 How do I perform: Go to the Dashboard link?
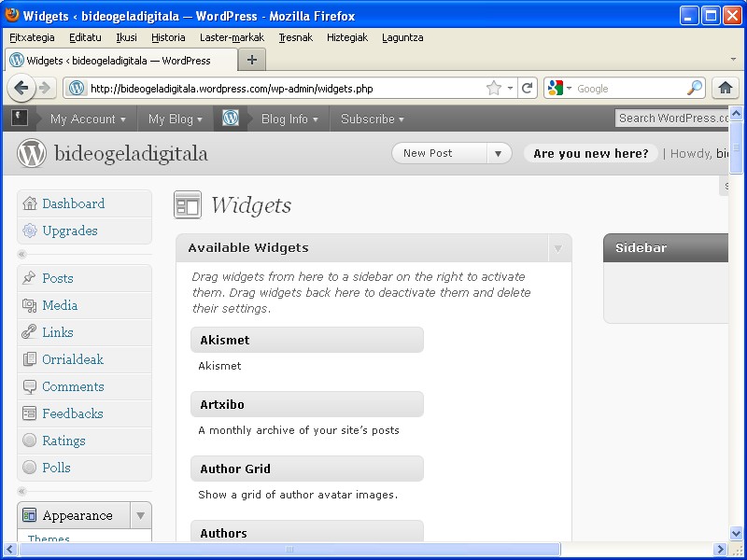74,203
